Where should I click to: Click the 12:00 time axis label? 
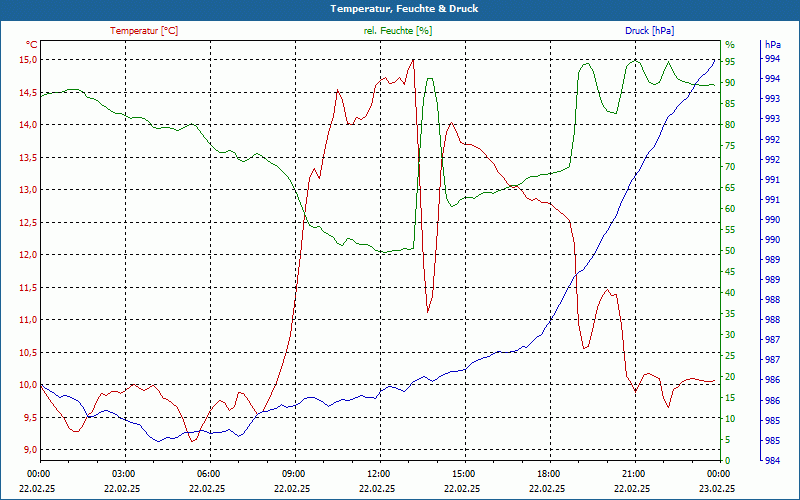point(379,474)
